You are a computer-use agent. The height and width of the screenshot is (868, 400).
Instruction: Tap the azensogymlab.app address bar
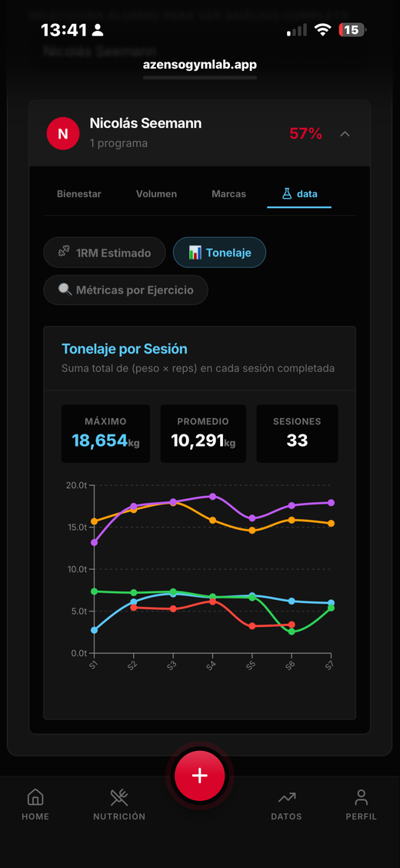point(200,65)
